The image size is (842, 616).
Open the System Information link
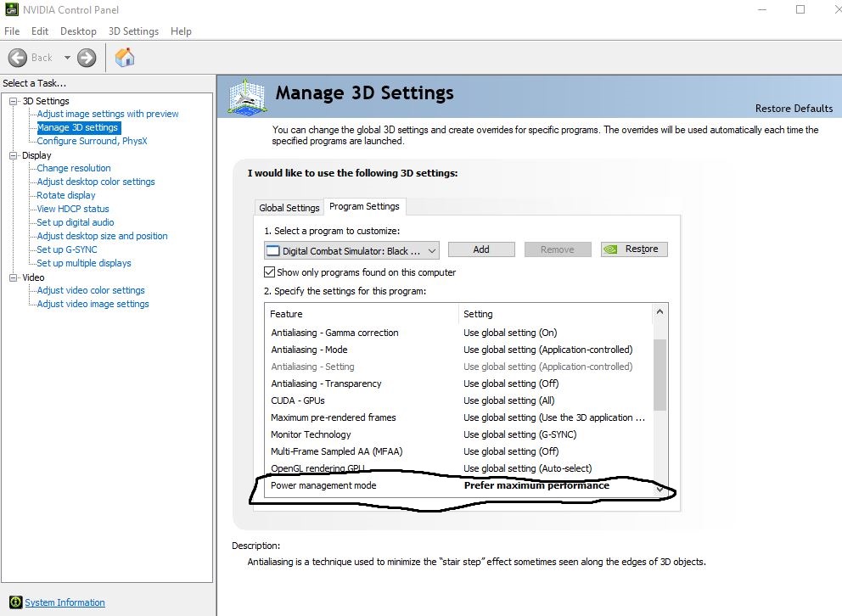[65, 602]
